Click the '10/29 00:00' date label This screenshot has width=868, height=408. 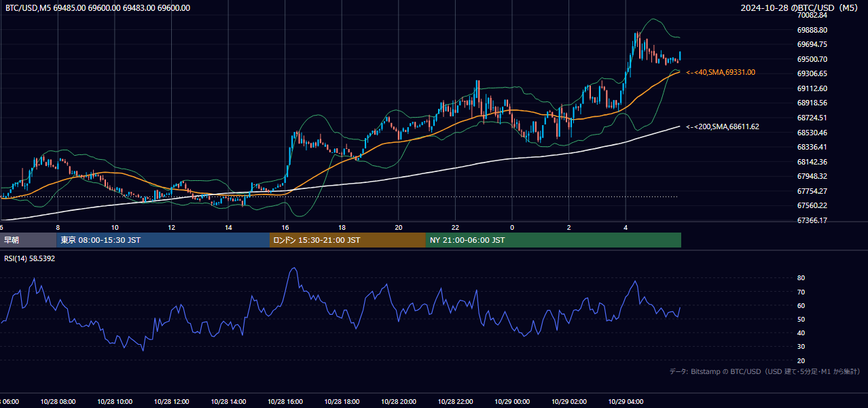coord(512,401)
